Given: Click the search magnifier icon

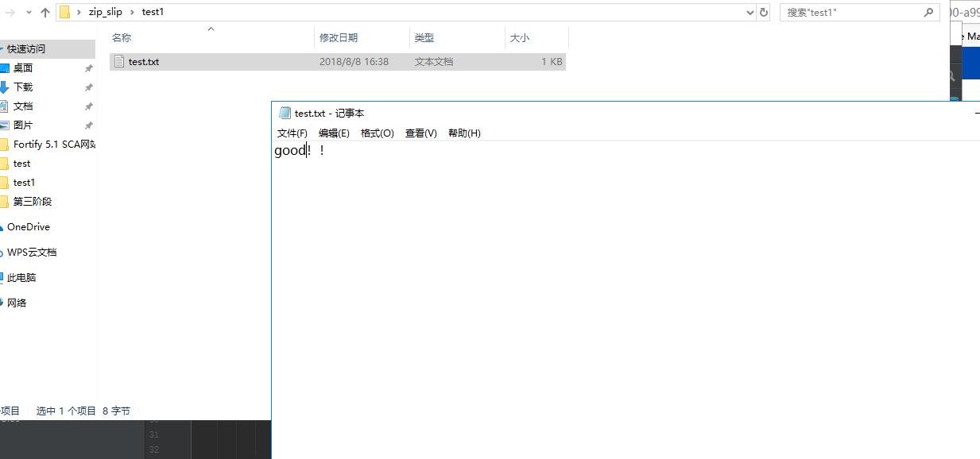Looking at the screenshot, I should coord(928,13).
